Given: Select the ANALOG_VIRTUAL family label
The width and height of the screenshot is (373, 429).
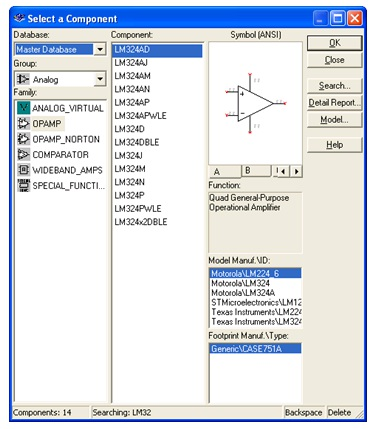Looking at the screenshot, I should coord(68,108).
